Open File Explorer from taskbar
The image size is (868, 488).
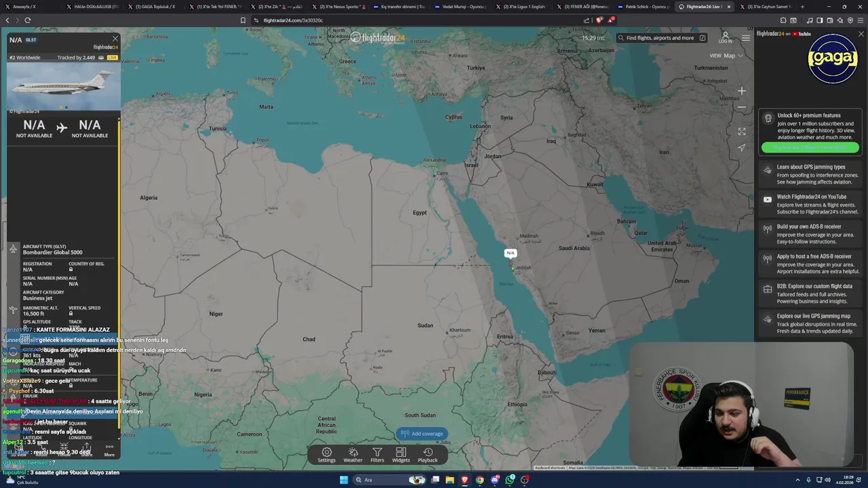click(x=449, y=480)
